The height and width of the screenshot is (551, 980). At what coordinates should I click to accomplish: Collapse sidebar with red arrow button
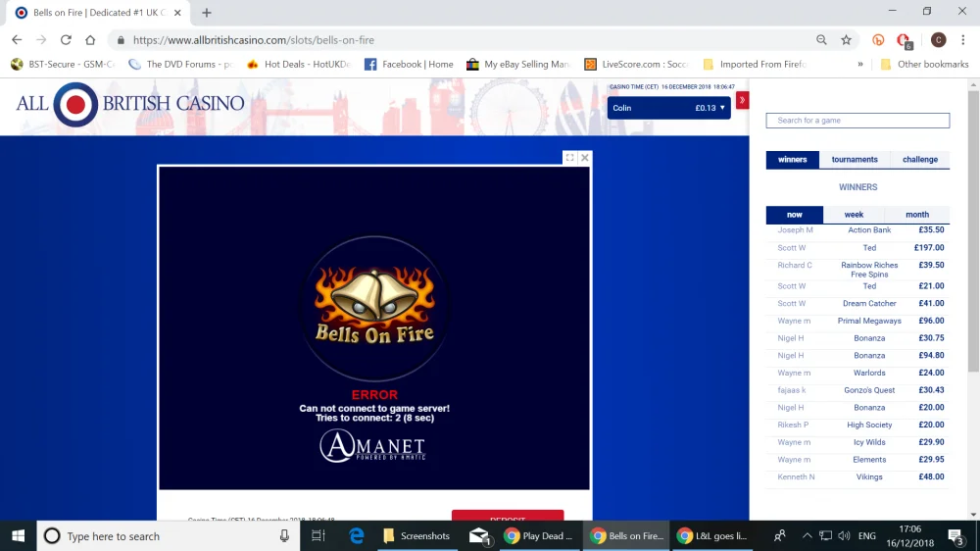tap(742, 100)
